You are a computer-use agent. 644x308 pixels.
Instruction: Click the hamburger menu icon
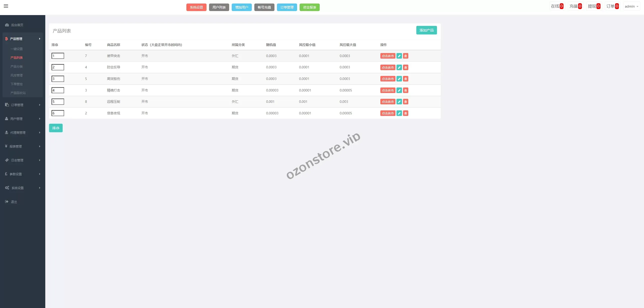pyautogui.click(x=6, y=6)
